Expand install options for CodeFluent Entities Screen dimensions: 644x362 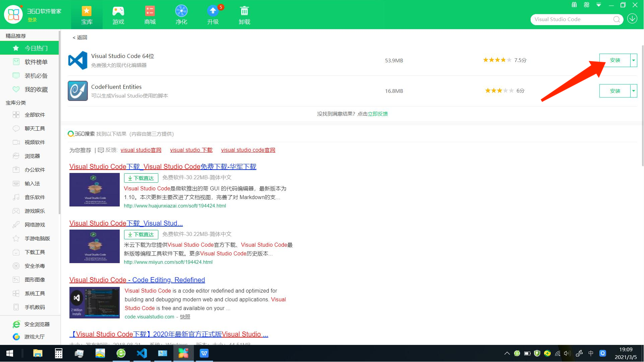click(634, 91)
